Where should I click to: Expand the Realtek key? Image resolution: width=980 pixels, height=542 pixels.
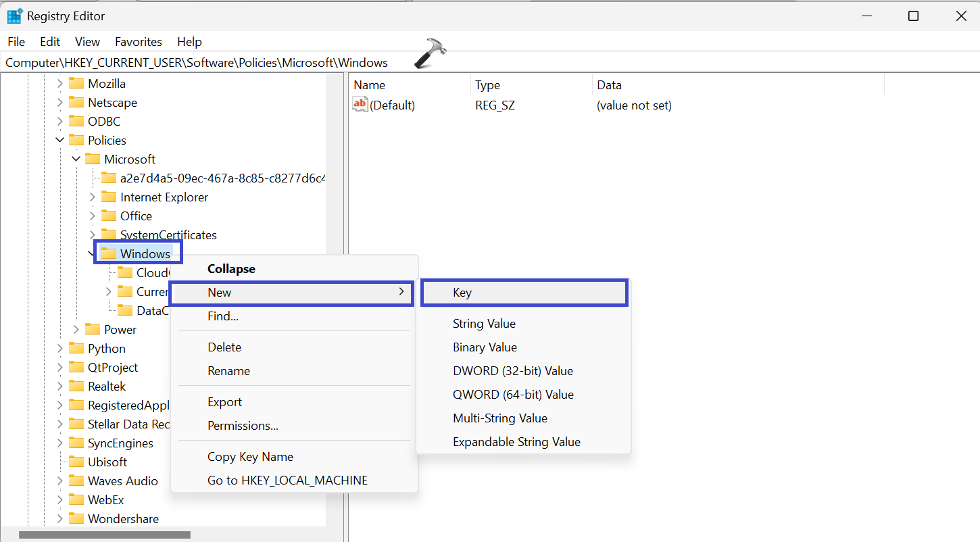click(x=59, y=387)
